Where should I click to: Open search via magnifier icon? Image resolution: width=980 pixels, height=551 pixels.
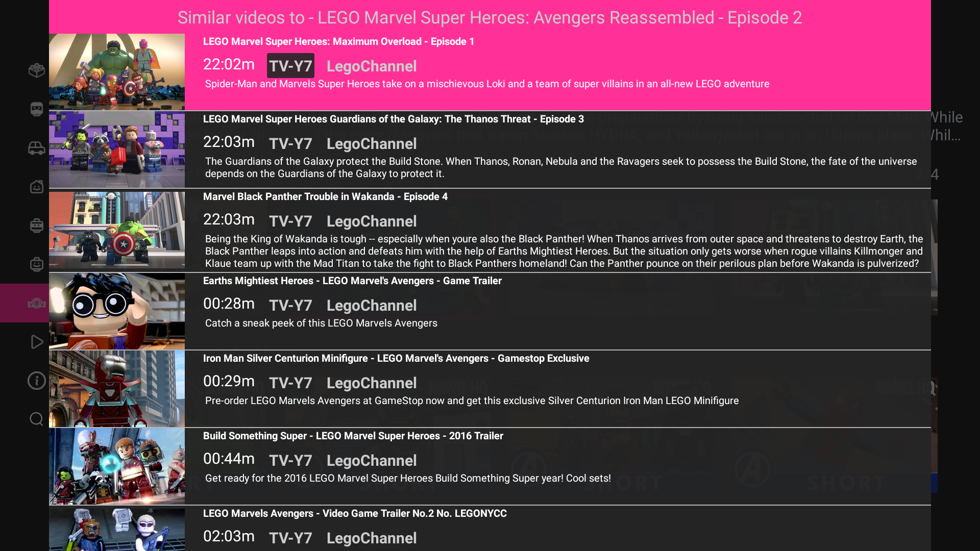pyautogui.click(x=36, y=419)
